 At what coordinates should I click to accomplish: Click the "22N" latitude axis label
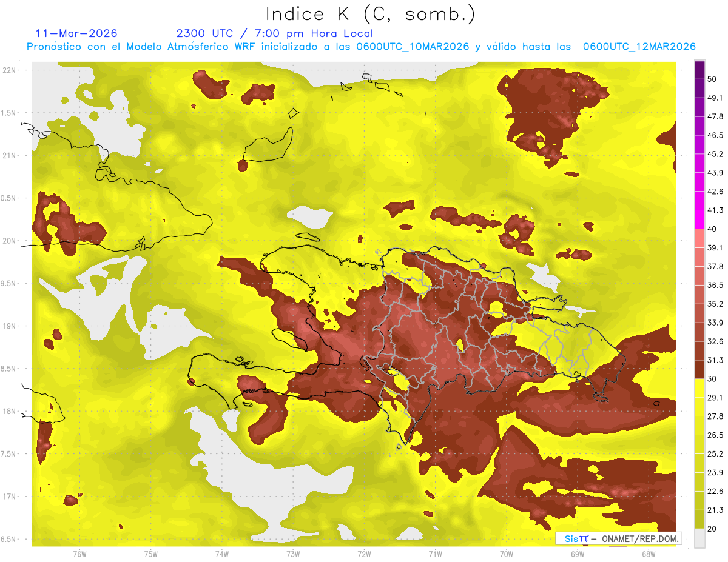click(10, 70)
